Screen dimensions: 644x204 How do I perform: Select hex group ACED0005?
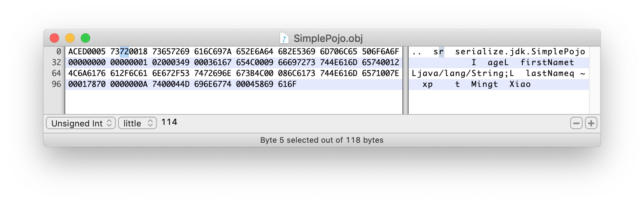click(87, 52)
